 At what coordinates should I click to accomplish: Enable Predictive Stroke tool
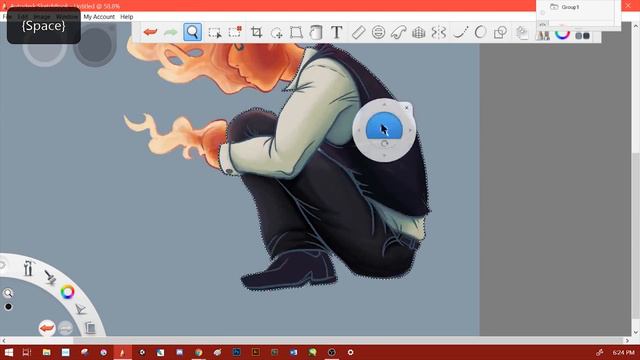480,32
